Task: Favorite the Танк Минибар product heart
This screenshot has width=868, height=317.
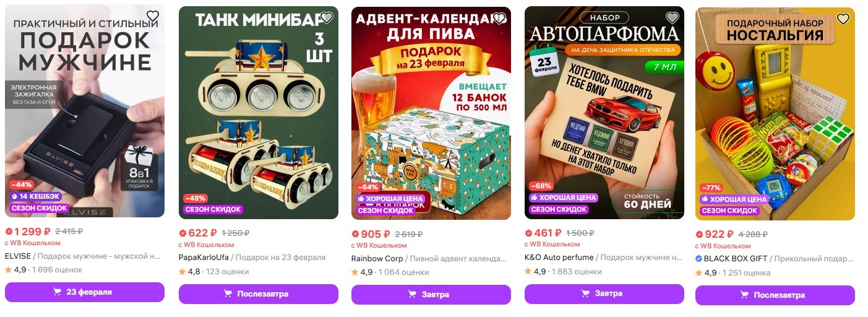Action: tap(326, 18)
